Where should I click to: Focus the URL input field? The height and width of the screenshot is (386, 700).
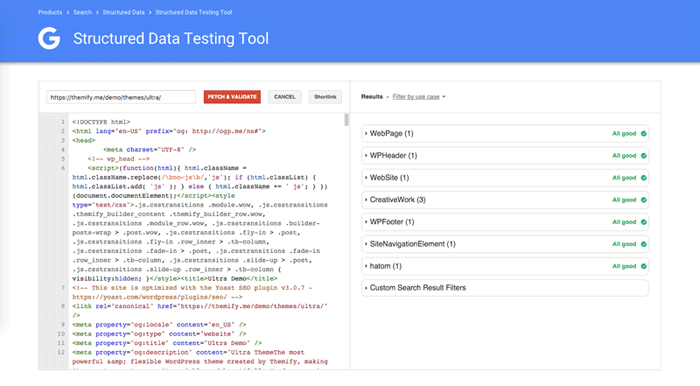click(x=121, y=97)
